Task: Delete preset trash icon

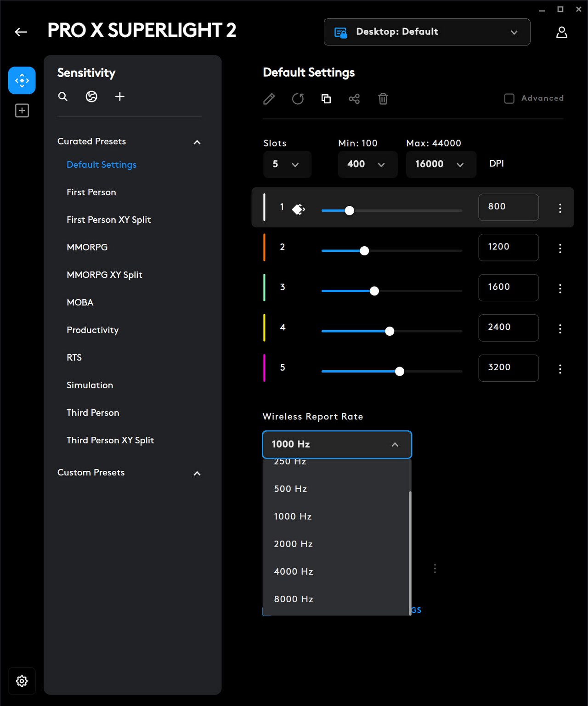Action: click(x=383, y=99)
